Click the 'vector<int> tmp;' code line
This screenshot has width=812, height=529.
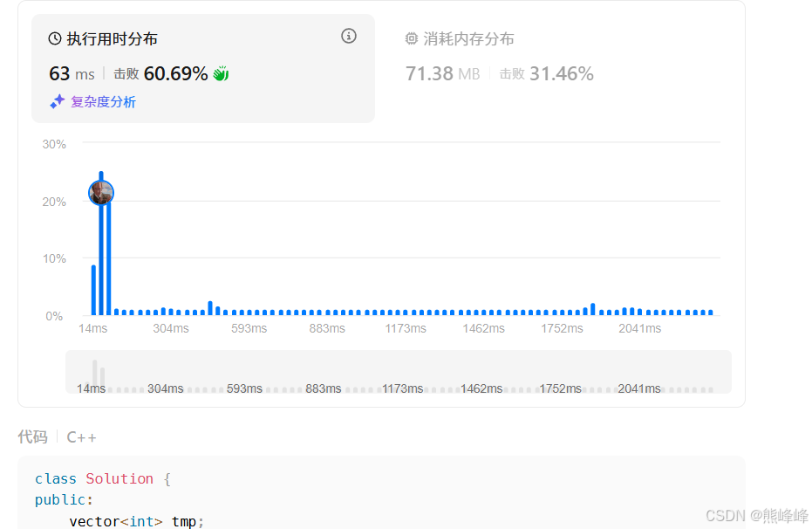click(137, 521)
